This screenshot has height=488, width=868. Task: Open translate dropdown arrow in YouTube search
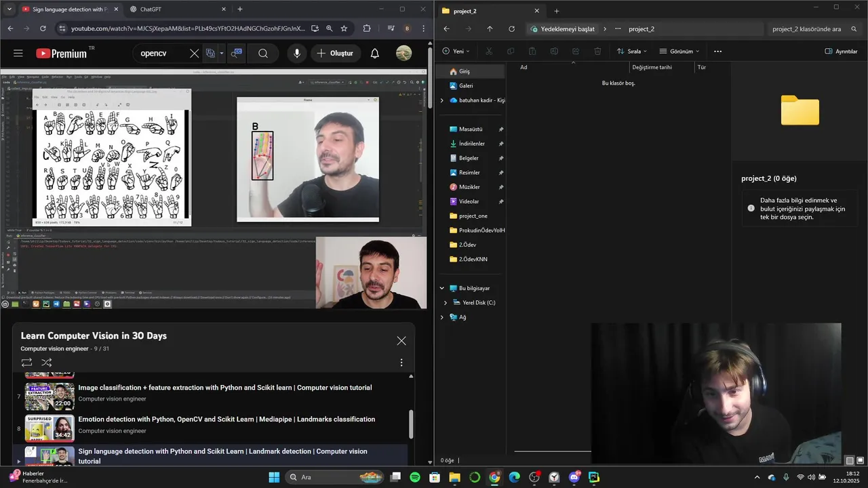coord(221,54)
